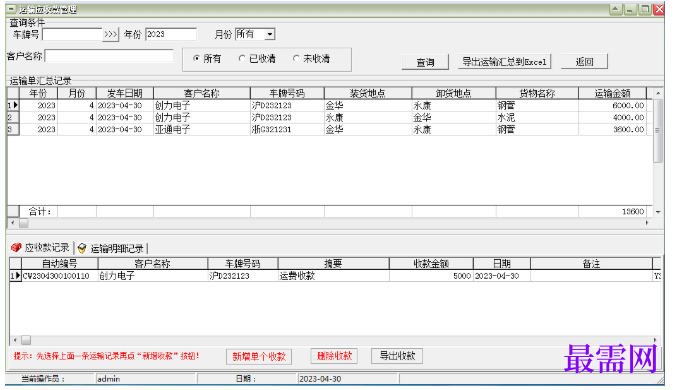Click the 运费收款 summary cell
The width and height of the screenshot is (676, 390).
[334, 276]
